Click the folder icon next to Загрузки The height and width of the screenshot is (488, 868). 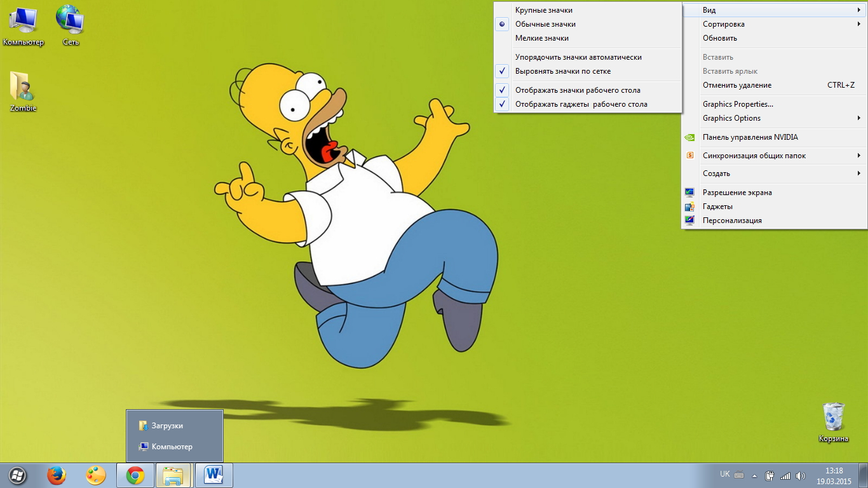143,426
